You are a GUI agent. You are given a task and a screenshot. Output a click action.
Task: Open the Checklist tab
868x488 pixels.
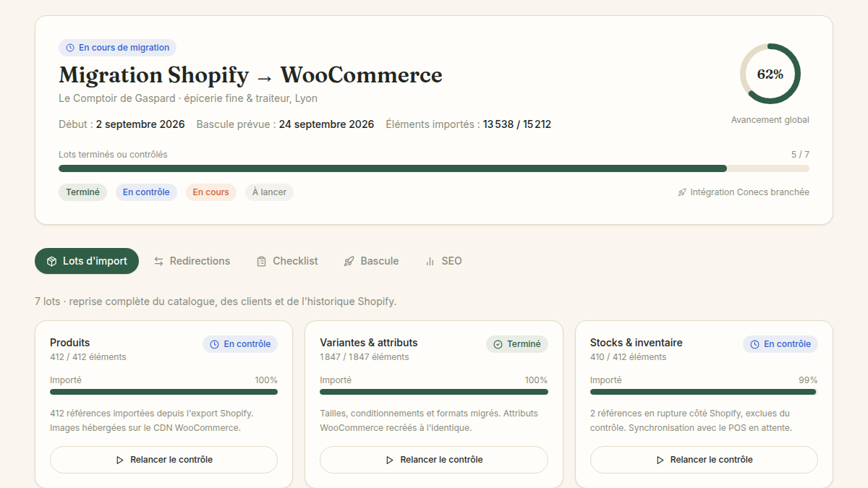click(287, 261)
